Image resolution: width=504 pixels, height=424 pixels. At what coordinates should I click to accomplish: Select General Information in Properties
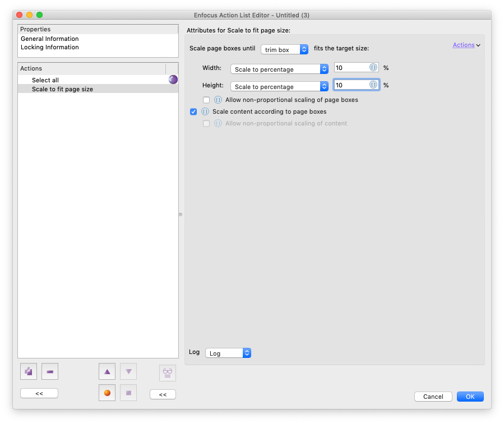50,39
